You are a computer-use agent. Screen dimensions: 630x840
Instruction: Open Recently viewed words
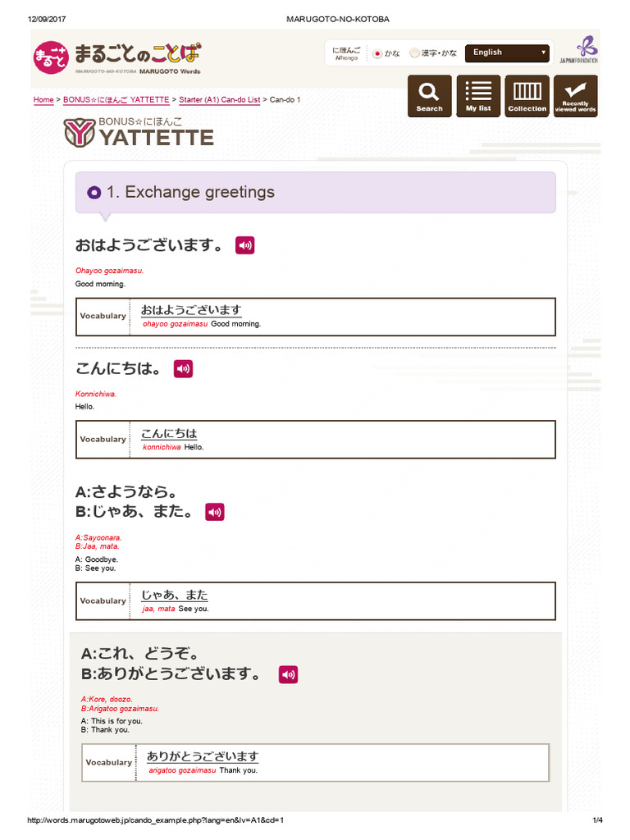[x=575, y=96]
